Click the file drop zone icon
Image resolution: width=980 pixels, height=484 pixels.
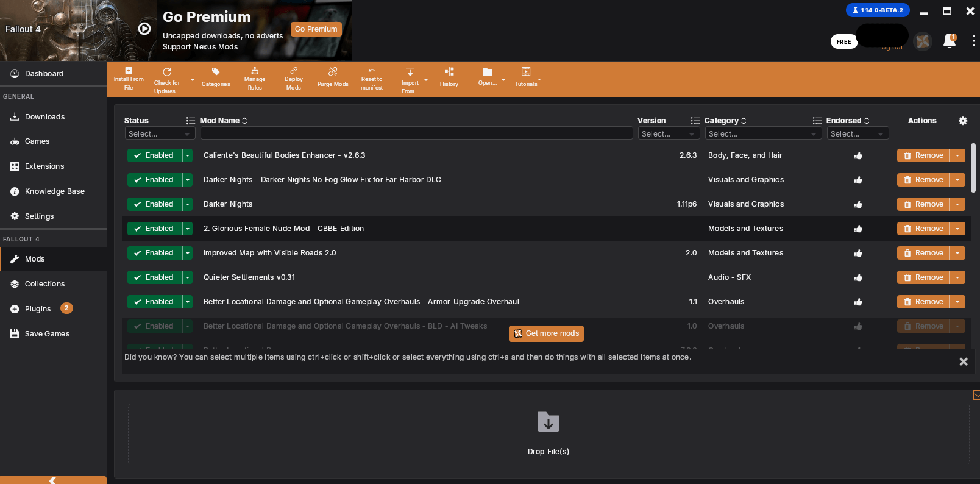(549, 422)
